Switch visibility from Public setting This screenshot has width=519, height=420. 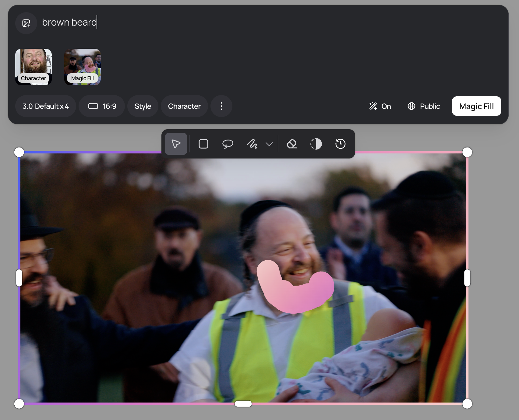[423, 106]
